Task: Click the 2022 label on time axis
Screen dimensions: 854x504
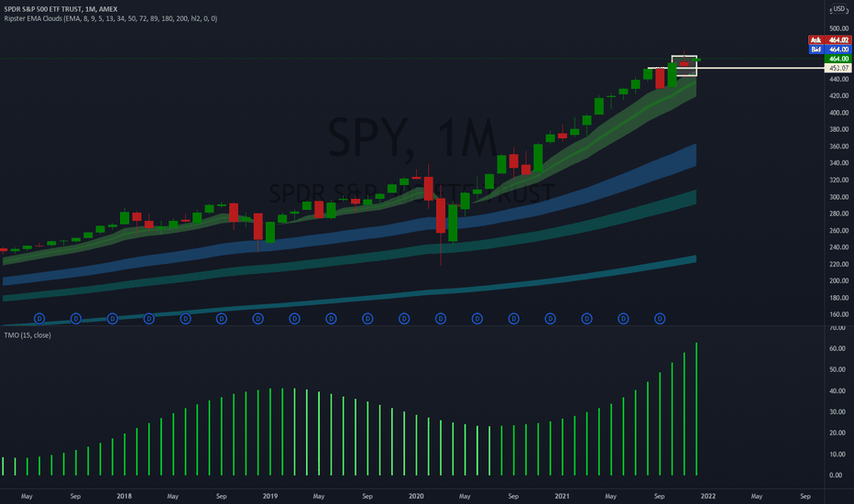Action: [708, 496]
